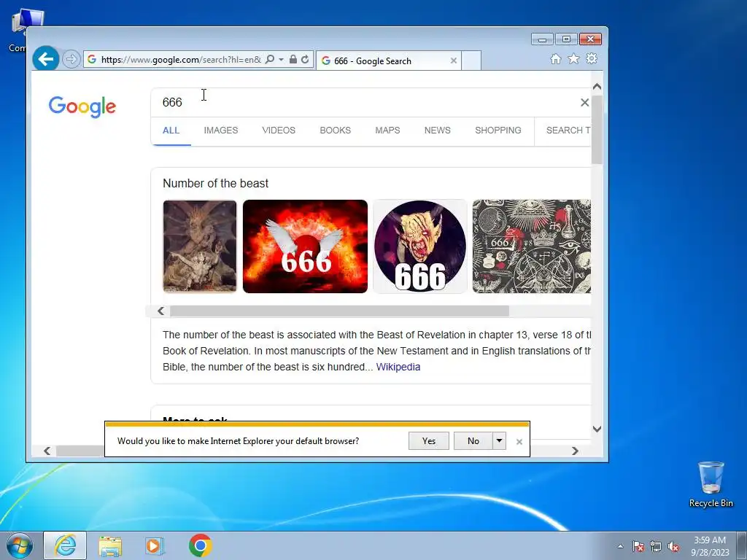Maximize the Internet Explorer window
This screenshot has width=747, height=560.
tap(566, 39)
